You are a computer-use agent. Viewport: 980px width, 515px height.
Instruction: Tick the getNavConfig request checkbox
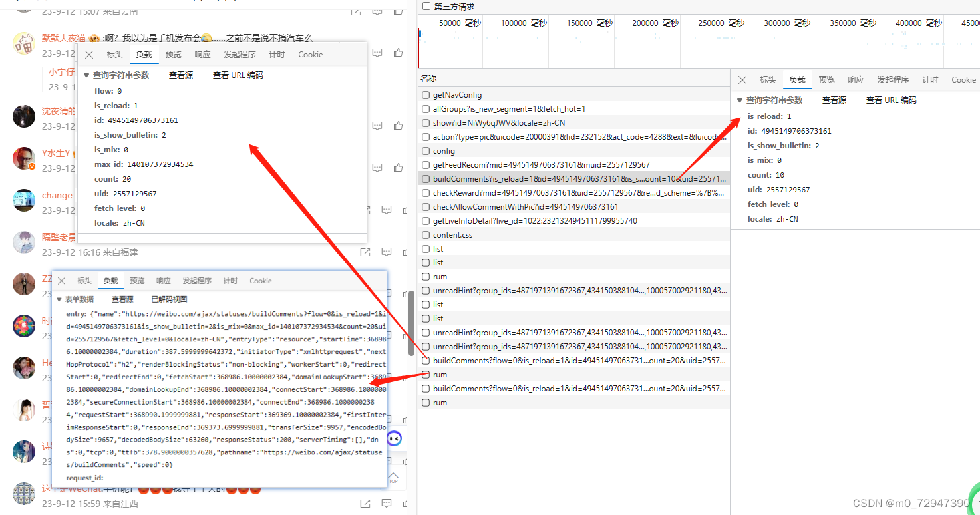point(426,95)
